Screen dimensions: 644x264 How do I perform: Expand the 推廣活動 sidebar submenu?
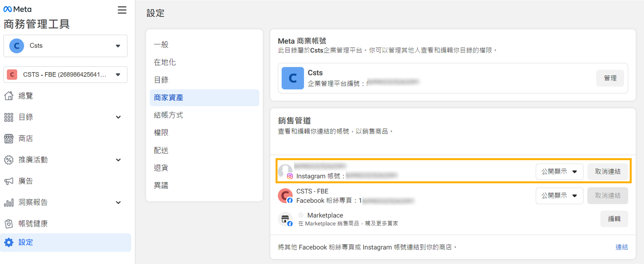[118, 160]
